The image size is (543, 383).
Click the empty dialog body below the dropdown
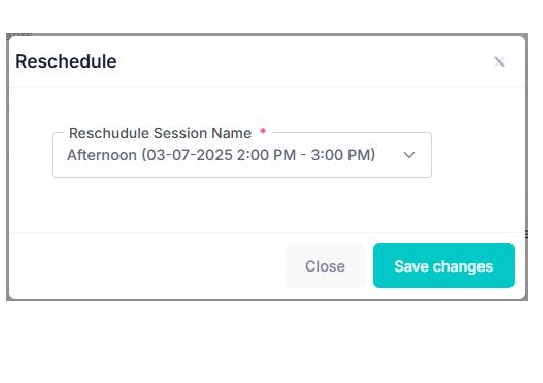tap(267, 204)
